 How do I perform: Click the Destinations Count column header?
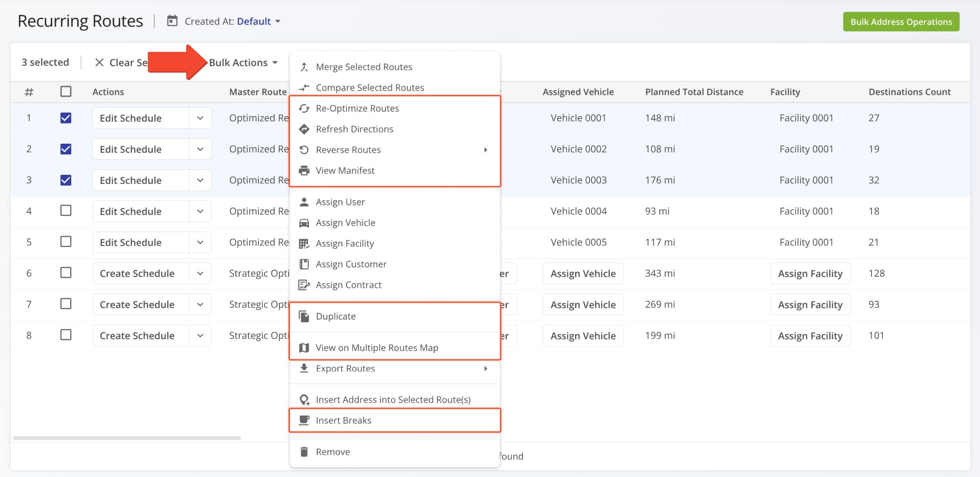910,91
